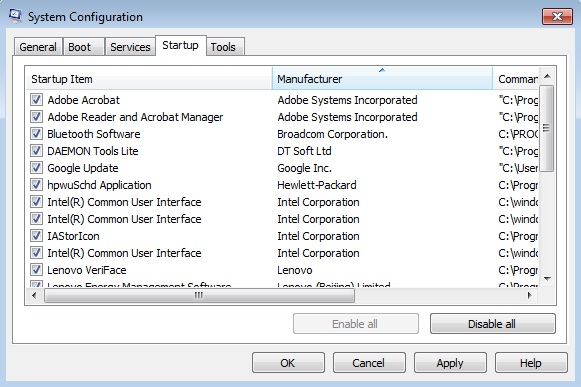The width and height of the screenshot is (581, 387).
Task: Go to the Services tab
Action: click(130, 47)
